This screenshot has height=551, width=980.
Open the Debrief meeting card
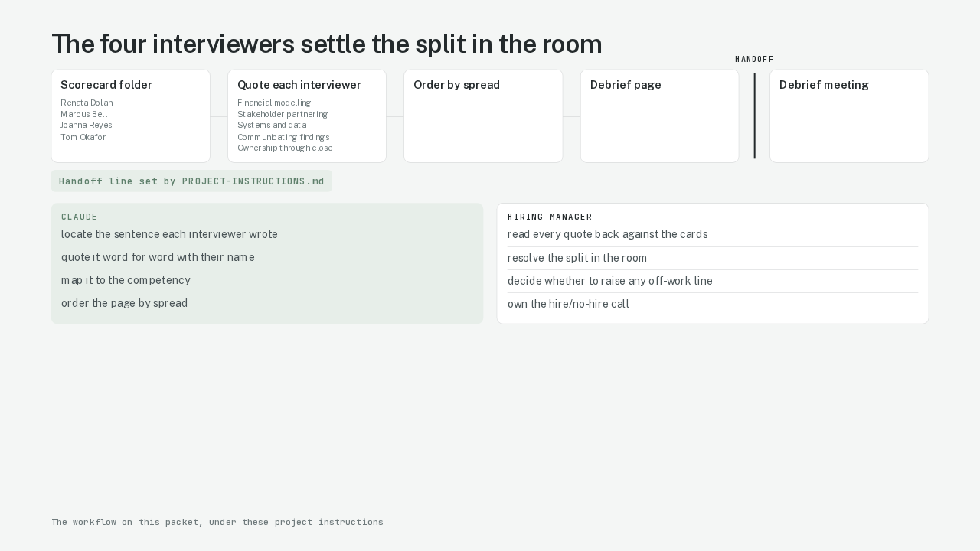pyautogui.click(x=849, y=116)
